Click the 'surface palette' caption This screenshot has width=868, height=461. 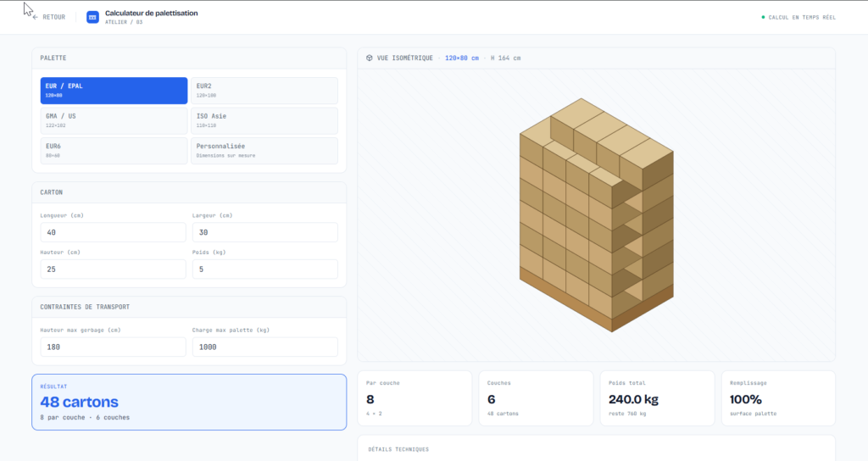coord(753,414)
